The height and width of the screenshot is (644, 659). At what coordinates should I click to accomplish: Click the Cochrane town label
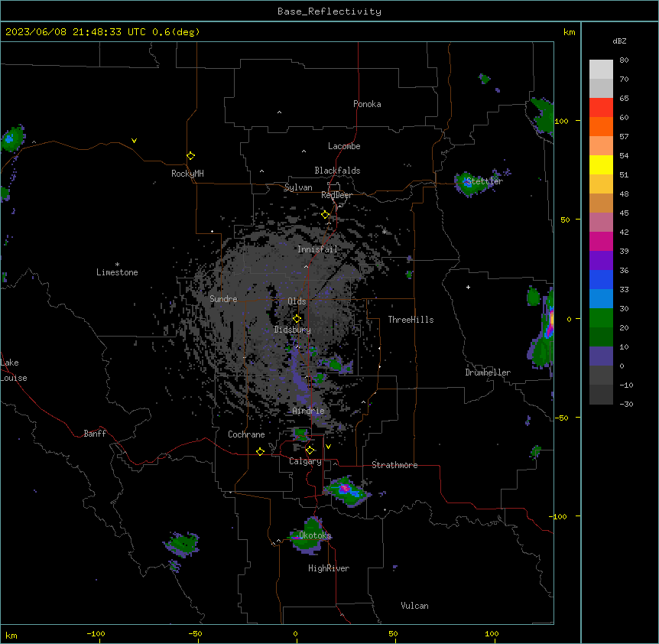246,434
